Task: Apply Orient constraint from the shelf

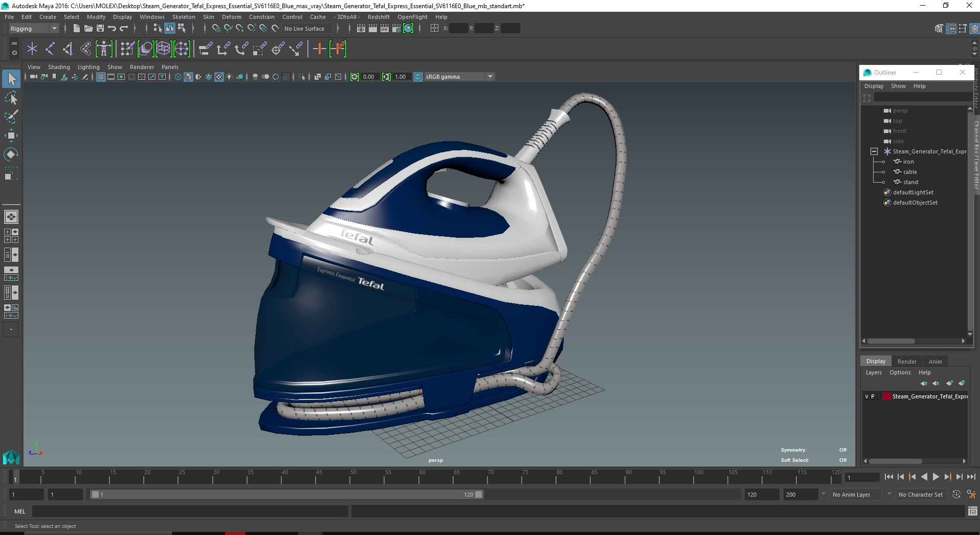Action: pyautogui.click(x=241, y=49)
